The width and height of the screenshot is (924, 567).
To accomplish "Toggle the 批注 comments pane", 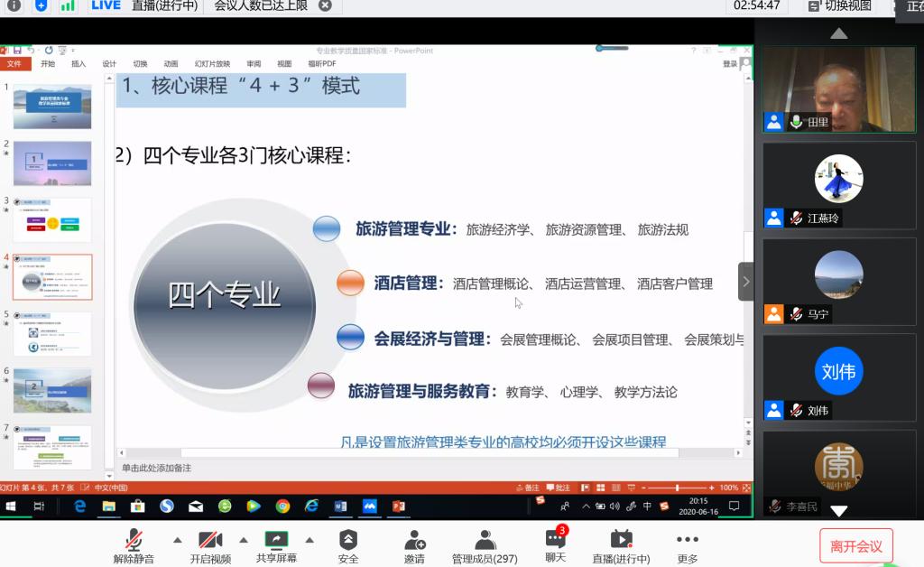I will pyautogui.click(x=558, y=488).
